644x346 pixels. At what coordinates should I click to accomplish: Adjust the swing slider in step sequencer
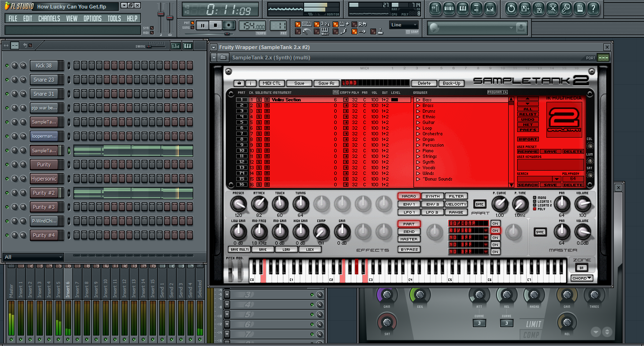click(x=156, y=46)
